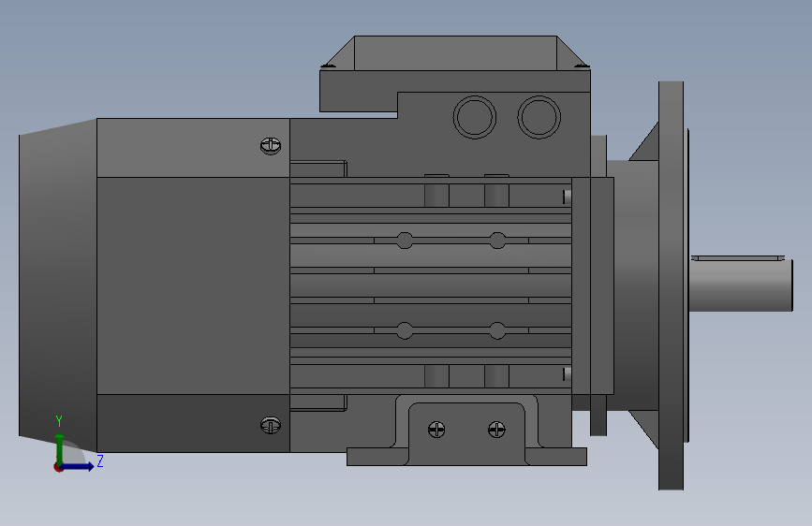
Task: Select the upper-left round boss on cooling fins
Action: [x=405, y=241]
